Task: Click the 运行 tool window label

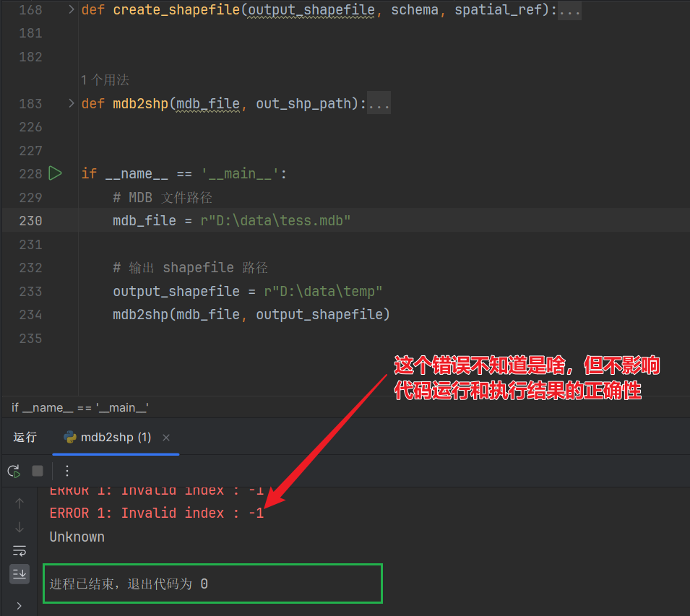Action: pyautogui.click(x=25, y=436)
